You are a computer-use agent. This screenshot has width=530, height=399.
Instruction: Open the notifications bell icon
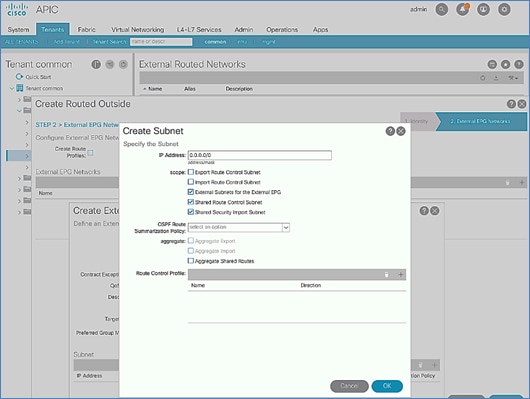pos(462,9)
